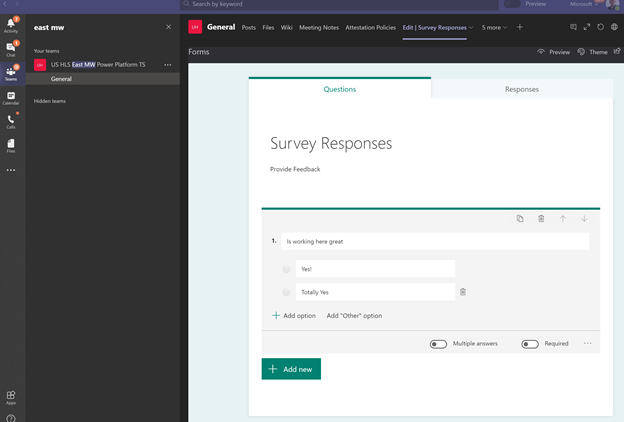Go back with navigation arrow
The width and height of the screenshot is (624, 422).
tap(5, 4)
